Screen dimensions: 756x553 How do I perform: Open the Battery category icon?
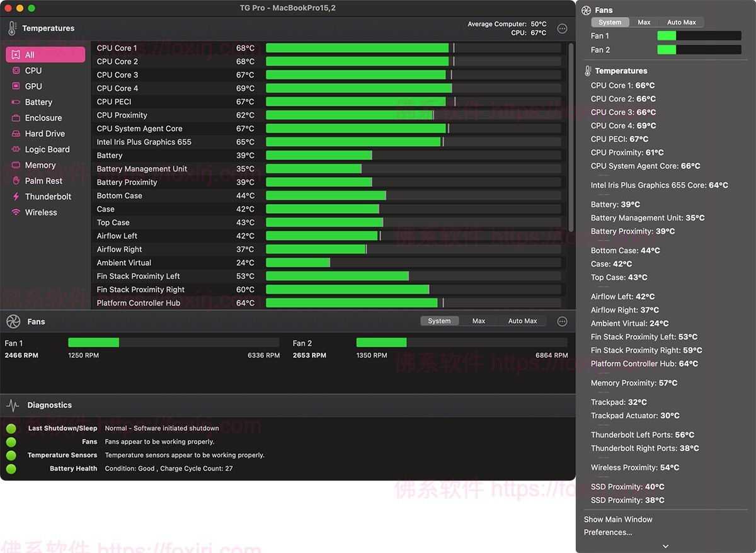coord(16,102)
